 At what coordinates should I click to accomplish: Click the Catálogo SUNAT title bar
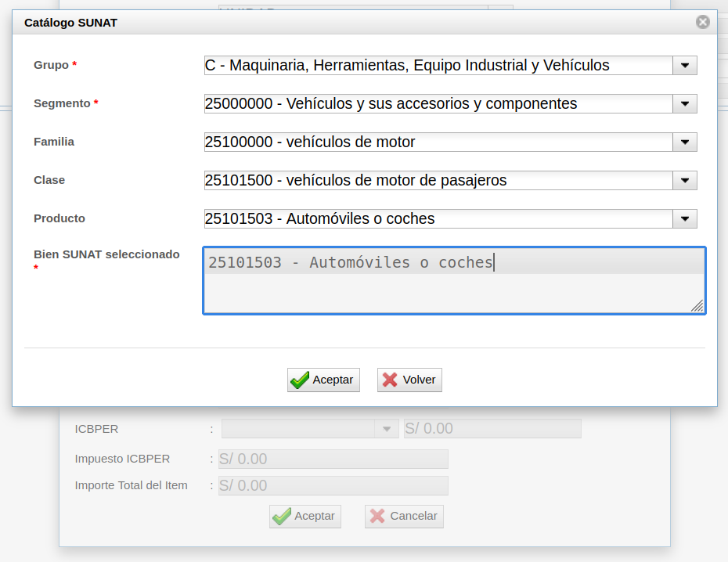point(352,23)
